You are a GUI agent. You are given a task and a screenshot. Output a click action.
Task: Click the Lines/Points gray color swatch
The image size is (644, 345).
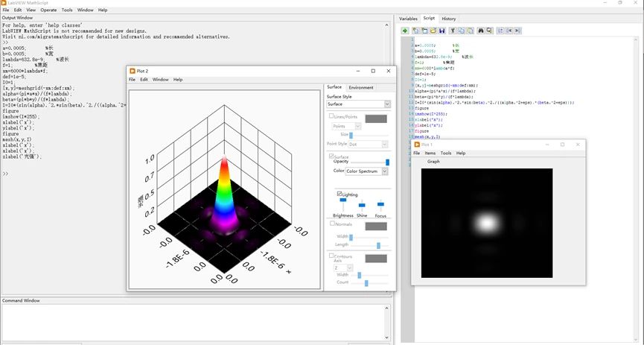(x=376, y=118)
